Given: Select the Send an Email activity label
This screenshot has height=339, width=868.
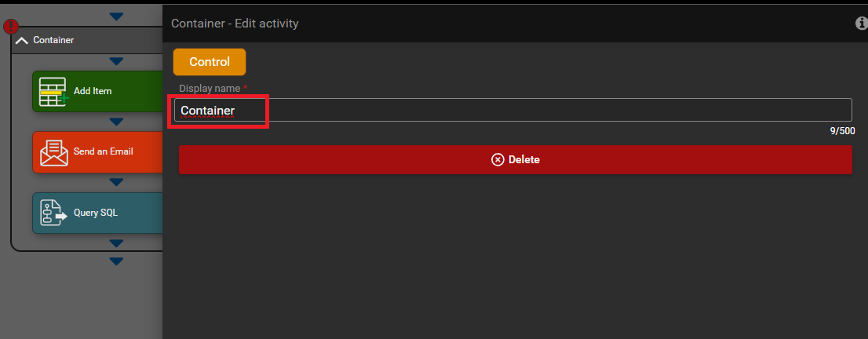Looking at the screenshot, I should click(104, 151).
